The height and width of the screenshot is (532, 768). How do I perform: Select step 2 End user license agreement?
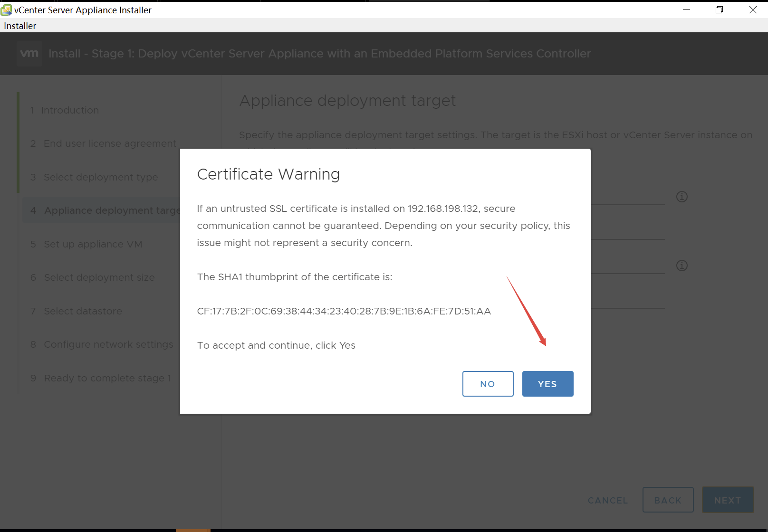103,143
